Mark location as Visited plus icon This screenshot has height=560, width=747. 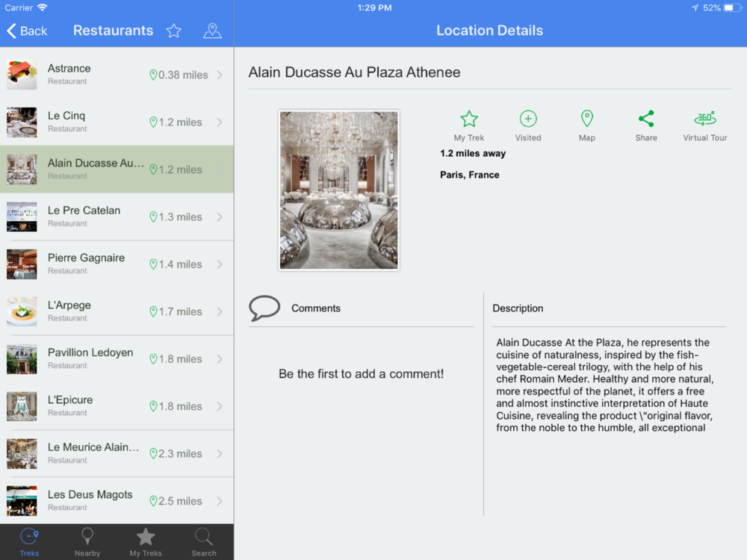[x=528, y=119]
